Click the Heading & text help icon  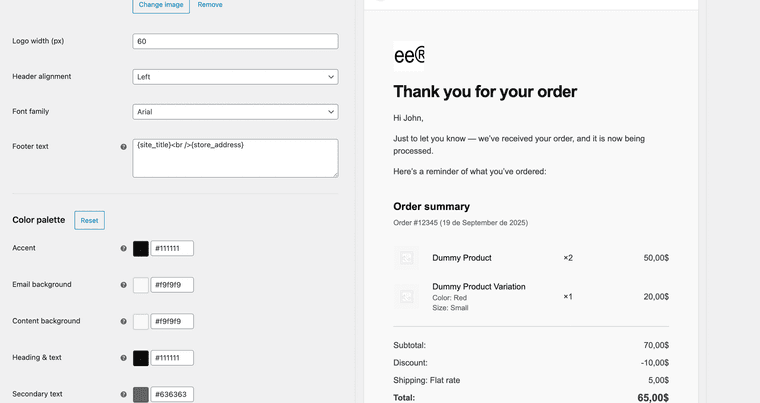point(124,358)
